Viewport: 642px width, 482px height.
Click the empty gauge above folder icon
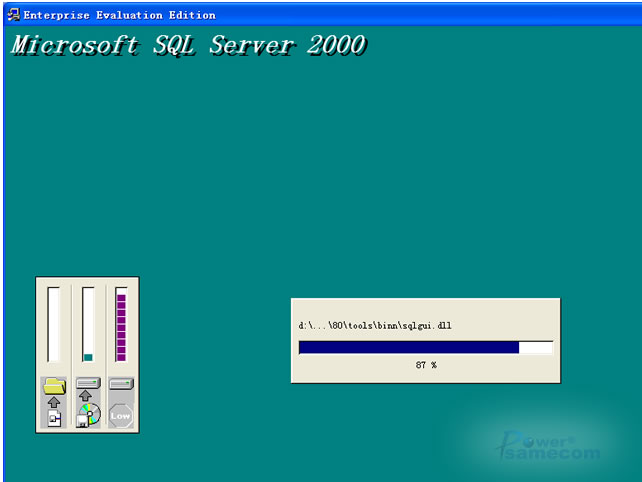point(54,324)
